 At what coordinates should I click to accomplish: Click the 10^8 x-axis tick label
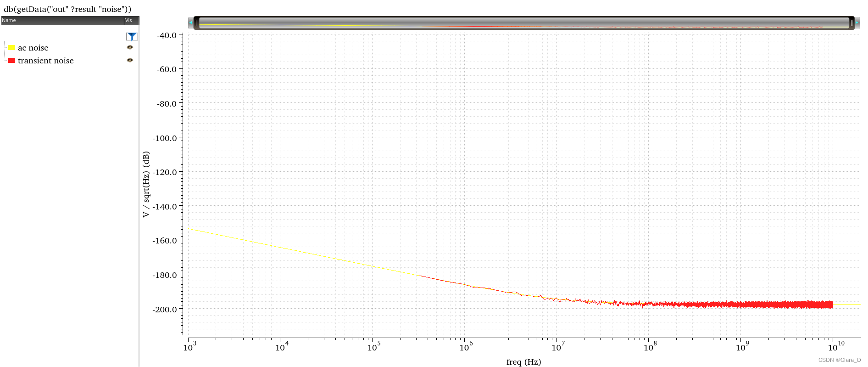pyautogui.click(x=650, y=347)
